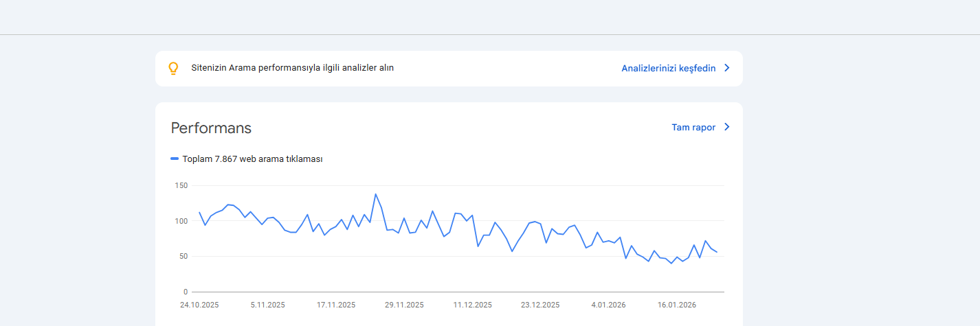Select the 24.10.2025 date label on the axis
This screenshot has height=326, width=980.
coord(199,305)
